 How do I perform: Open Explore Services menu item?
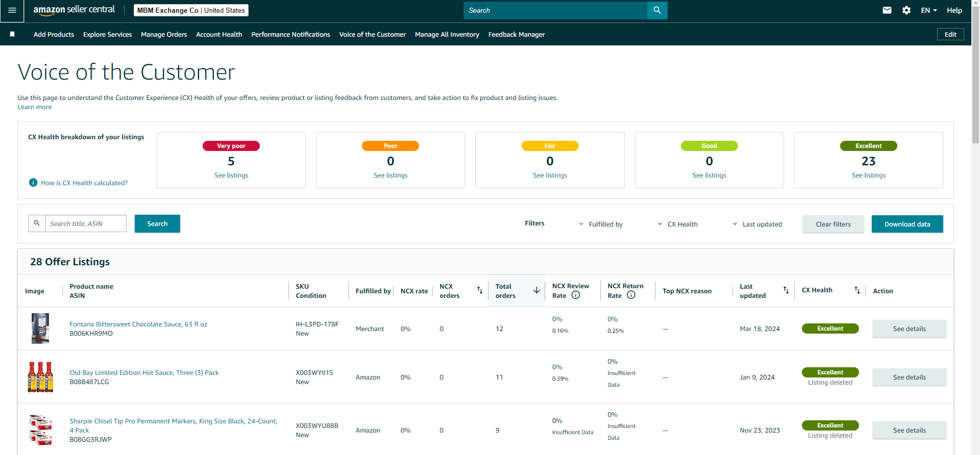pos(107,34)
